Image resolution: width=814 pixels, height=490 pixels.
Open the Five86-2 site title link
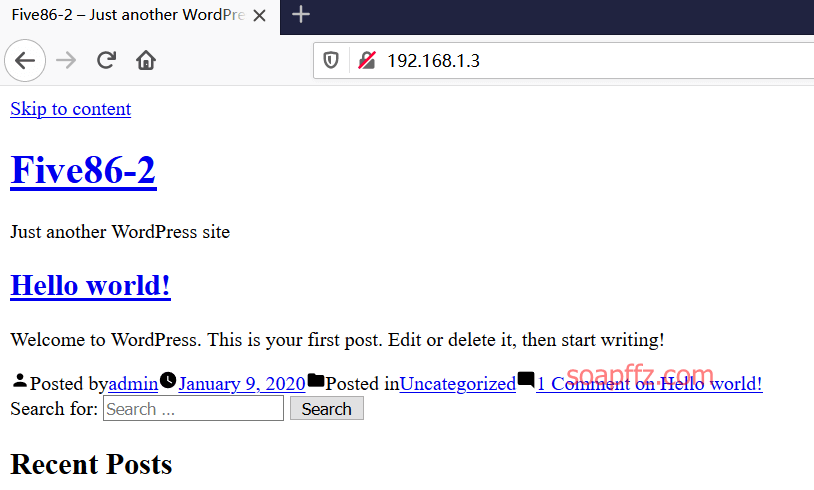click(84, 170)
